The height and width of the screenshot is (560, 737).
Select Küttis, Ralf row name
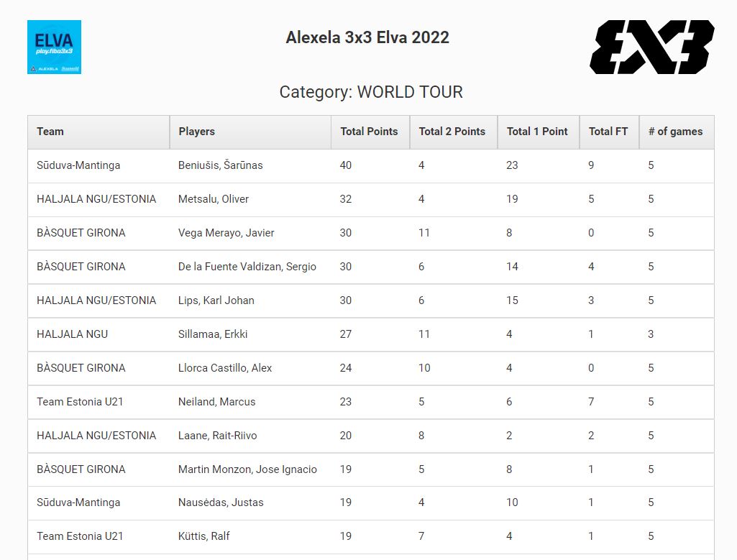click(203, 536)
